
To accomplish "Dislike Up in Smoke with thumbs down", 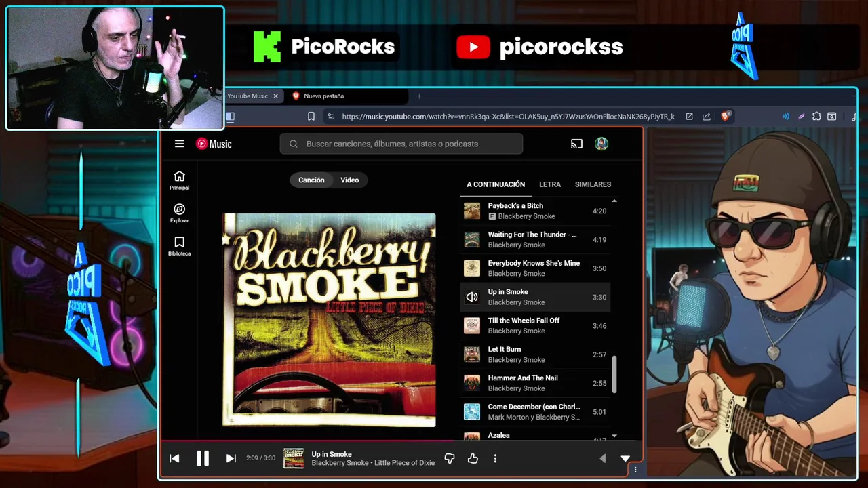I will pyautogui.click(x=449, y=459).
